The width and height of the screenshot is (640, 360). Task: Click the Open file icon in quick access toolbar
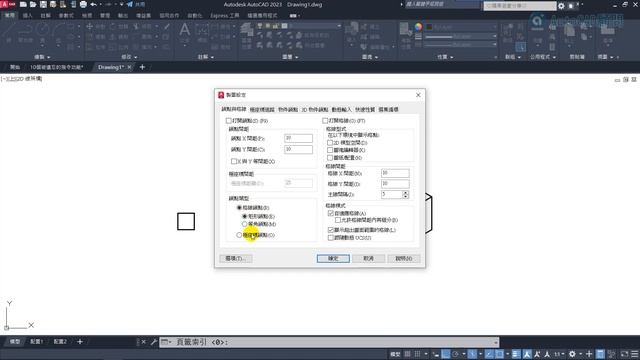click(x=33, y=4)
